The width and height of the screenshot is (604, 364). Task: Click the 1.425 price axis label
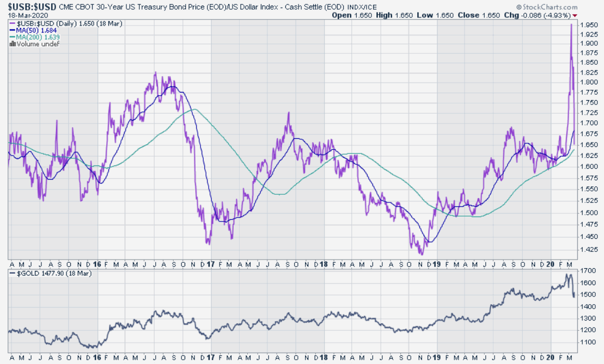point(589,250)
